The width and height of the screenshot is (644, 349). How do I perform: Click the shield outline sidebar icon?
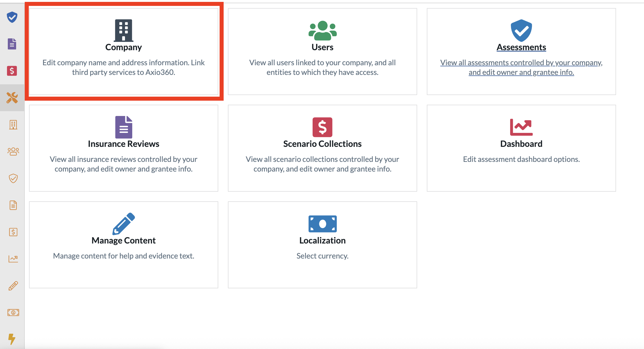point(13,178)
